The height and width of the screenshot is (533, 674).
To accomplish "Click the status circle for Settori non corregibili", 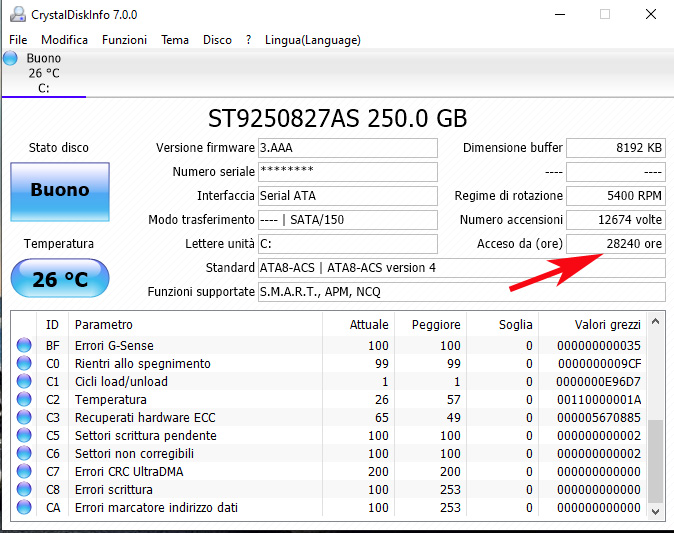I will (24, 453).
